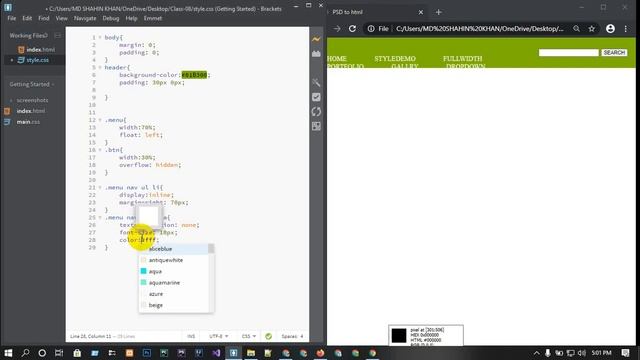
Task: Click the Live Preview lightning icon in Brackets
Action: (x=316, y=39)
